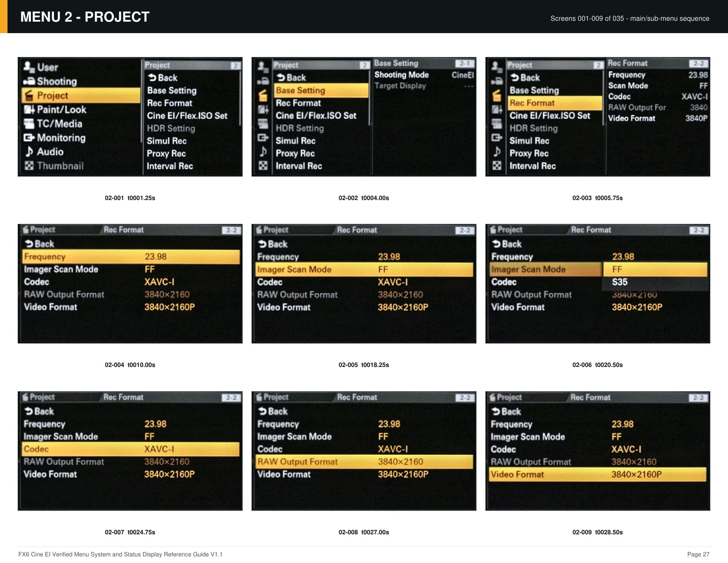
Task: Click the MENU 2 - PROJECT heading
Action: (x=85, y=17)
